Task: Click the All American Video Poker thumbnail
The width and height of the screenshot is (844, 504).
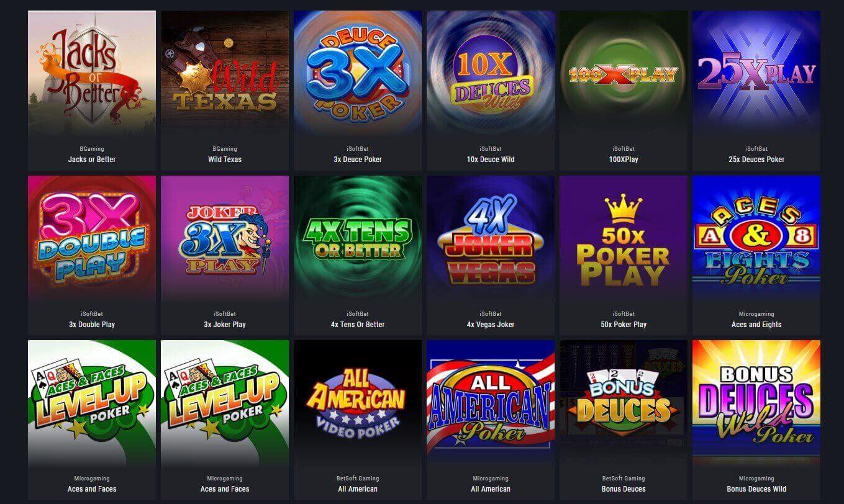Action: (x=358, y=404)
